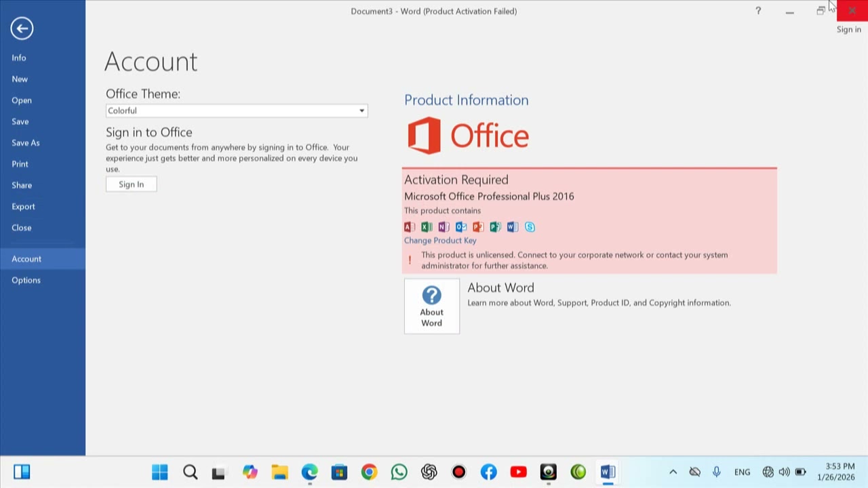Choose Save As in the backstage sidebar
Image resolution: width=868 pixels, height=488 pixels.
coord(43,143)
